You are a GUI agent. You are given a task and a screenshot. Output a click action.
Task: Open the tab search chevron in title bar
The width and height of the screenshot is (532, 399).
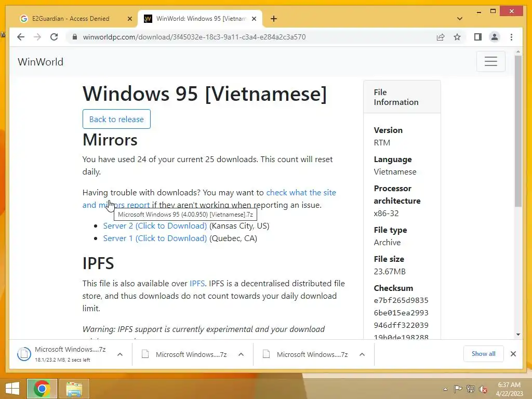[x=460, y=19]
